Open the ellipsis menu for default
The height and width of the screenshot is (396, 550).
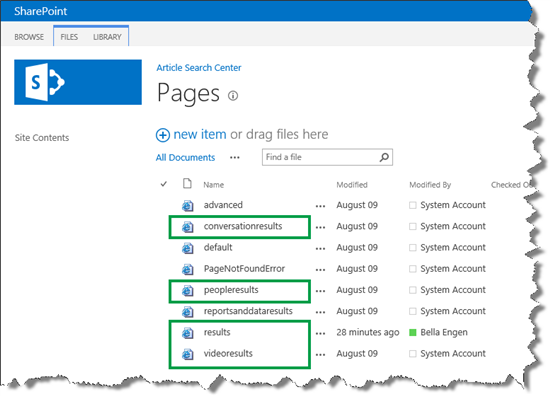(x=320, y=249)
